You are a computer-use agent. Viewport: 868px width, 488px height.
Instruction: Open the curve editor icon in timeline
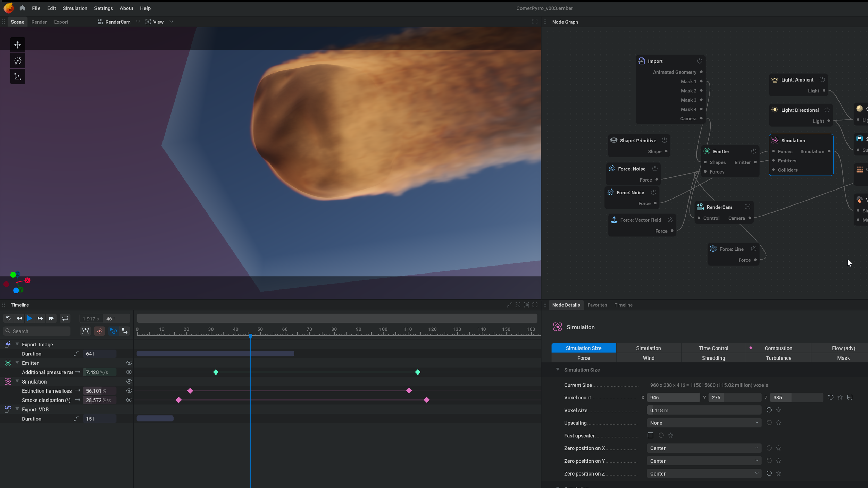coord(85,331)
